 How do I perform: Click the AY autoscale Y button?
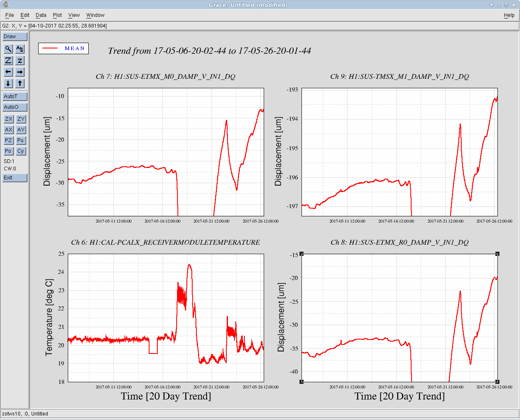[x=21, y=130]
